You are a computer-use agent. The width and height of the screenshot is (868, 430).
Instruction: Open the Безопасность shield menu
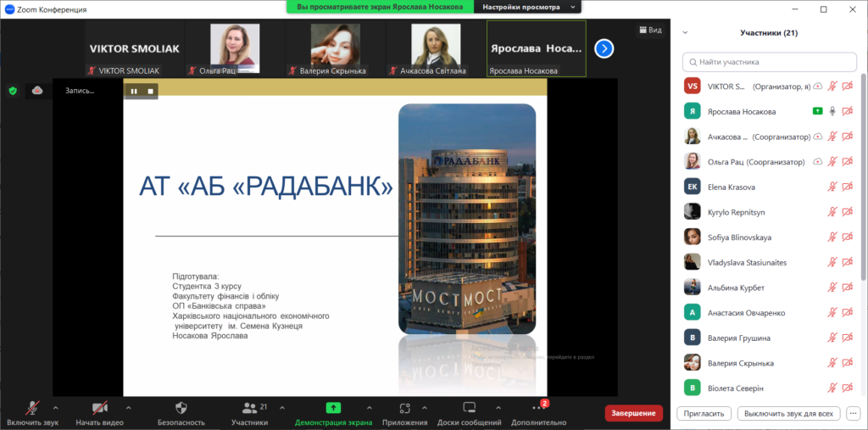[x=181, y=413]
